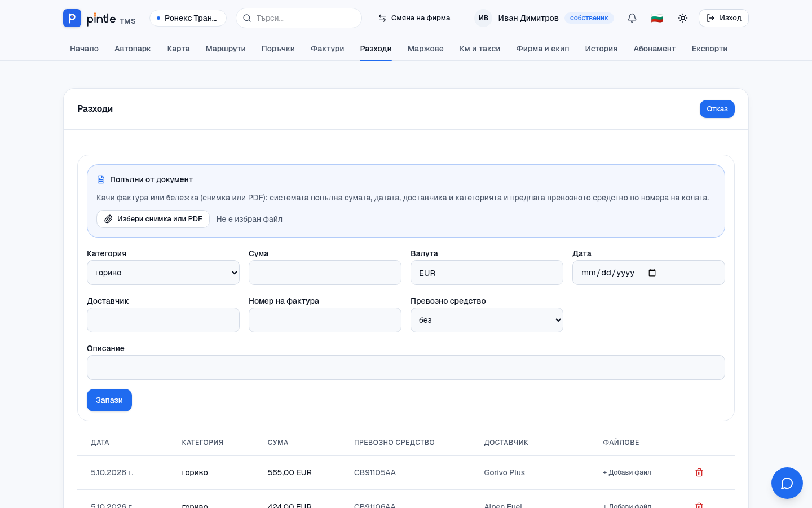Delete the Gorivo Plus expense row
Image resolution: width=812 pixels, height=508 pixels.
coord(699,472)
